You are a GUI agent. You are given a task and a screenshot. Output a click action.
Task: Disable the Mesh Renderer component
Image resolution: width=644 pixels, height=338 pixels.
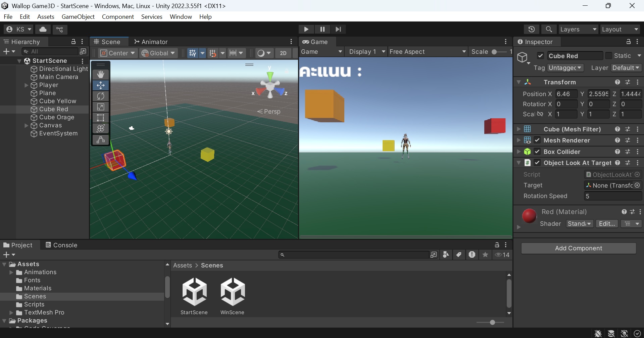click(x=538, y=140)
